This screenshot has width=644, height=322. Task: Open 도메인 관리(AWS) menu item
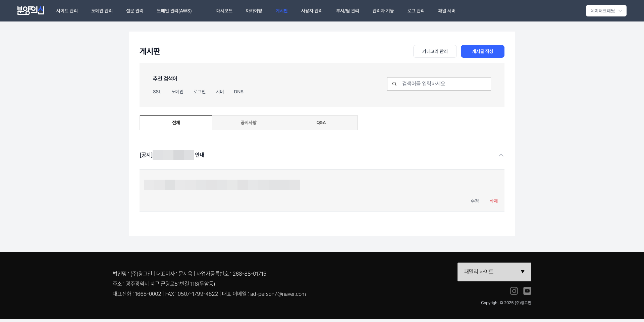174,11
